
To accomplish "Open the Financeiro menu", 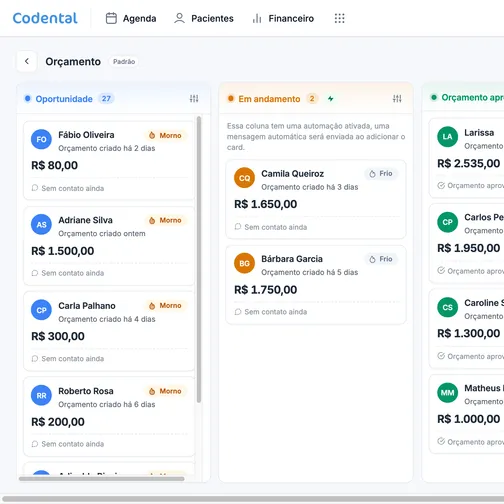I will [283, 18].
